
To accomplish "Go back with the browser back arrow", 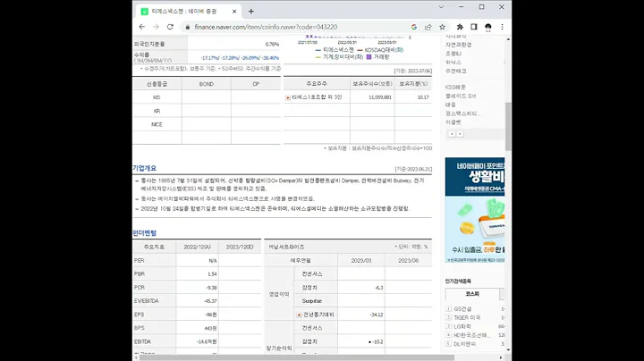I will (x=142, y=27).
